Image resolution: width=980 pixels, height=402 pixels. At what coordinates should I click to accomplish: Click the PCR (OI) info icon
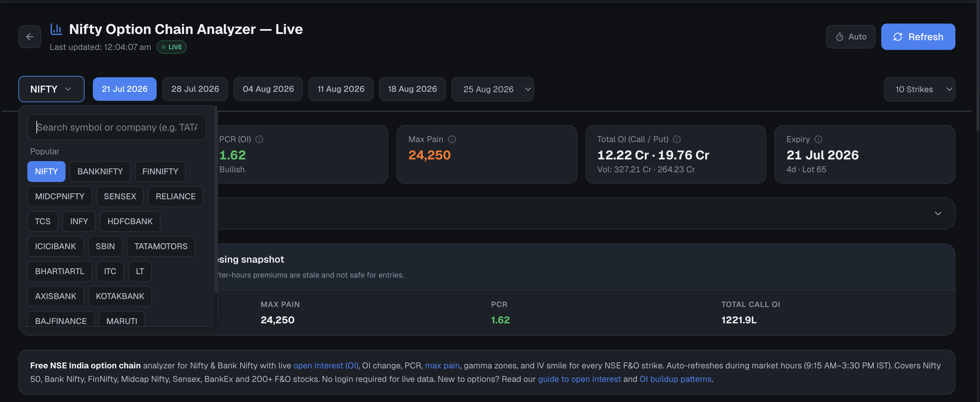point(259,139)
